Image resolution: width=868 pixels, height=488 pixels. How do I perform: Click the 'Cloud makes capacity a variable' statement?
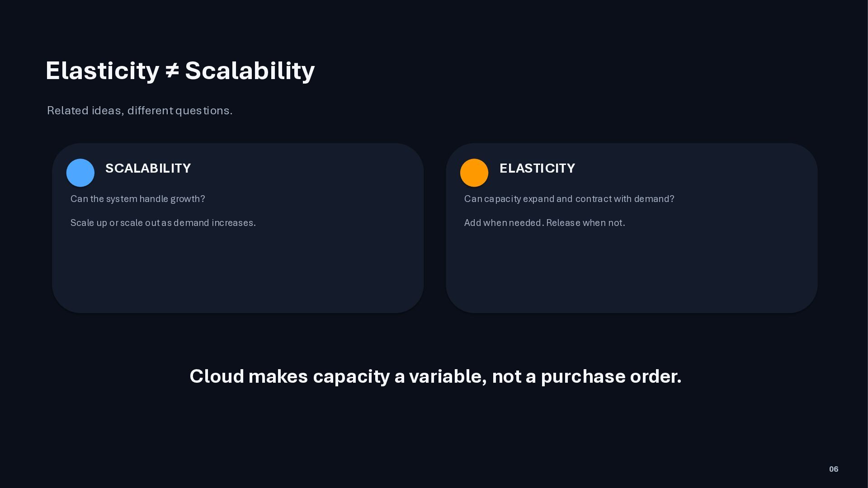click(435, 376)
